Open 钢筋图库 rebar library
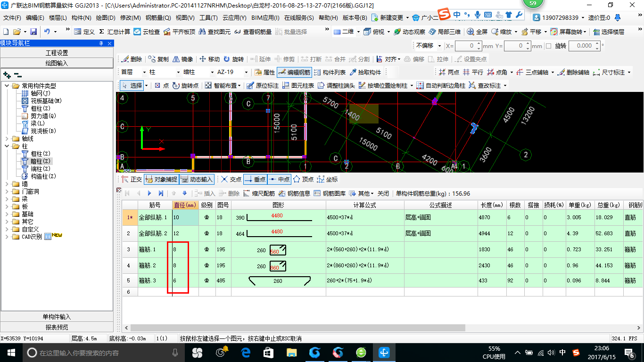Screen dimensions: 644x362 pos(330,193)
